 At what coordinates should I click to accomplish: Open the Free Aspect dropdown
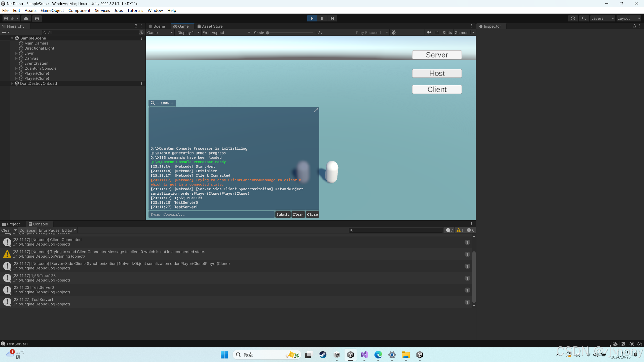(x=226, y=32)
